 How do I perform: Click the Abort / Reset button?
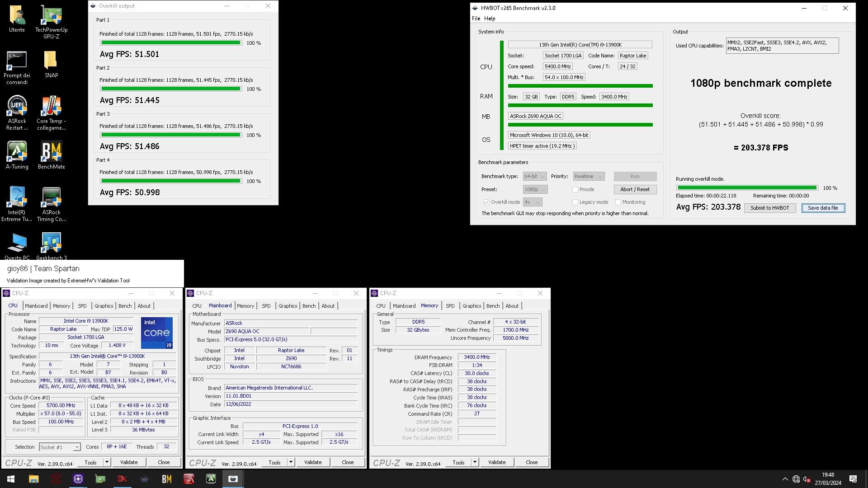click(x=635, y=189)
